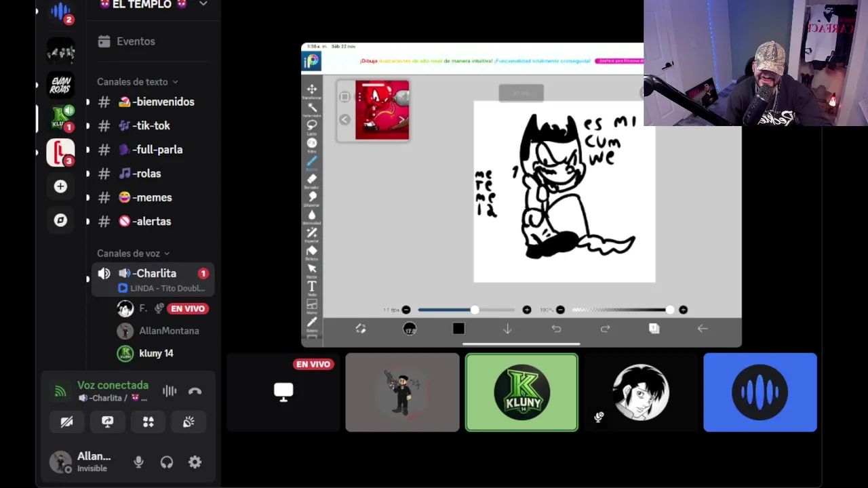The width and height of the screenshot is (868, 488).
Task: Open the brush settings circle icon
Action: (x=410, y=329)
